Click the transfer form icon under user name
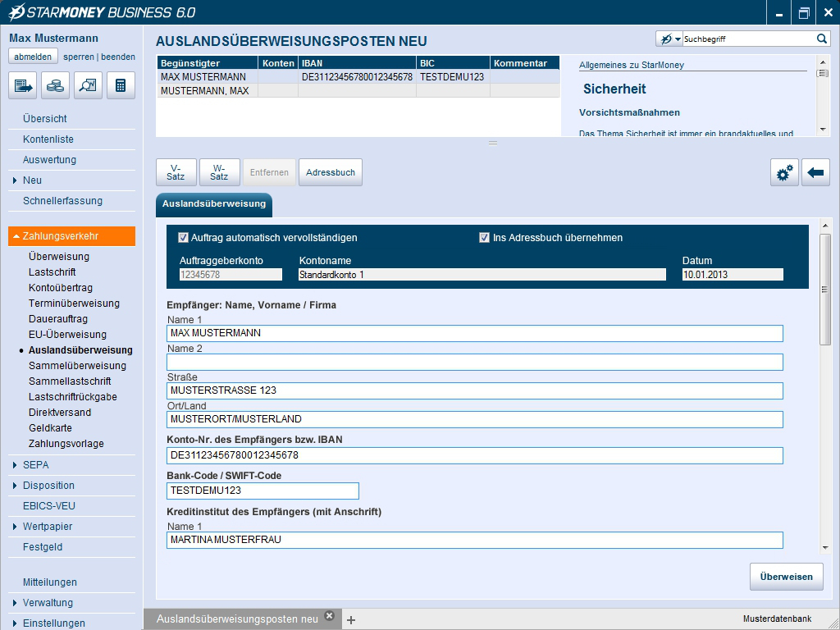This screenshot has width=840, height=630. pyautogui.click(x=22, y=85)
